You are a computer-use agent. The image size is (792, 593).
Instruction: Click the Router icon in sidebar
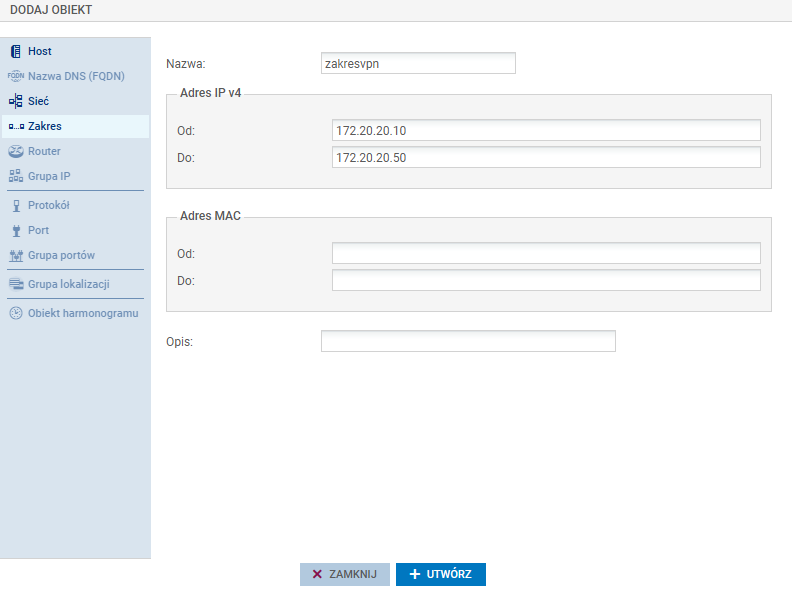15,151
